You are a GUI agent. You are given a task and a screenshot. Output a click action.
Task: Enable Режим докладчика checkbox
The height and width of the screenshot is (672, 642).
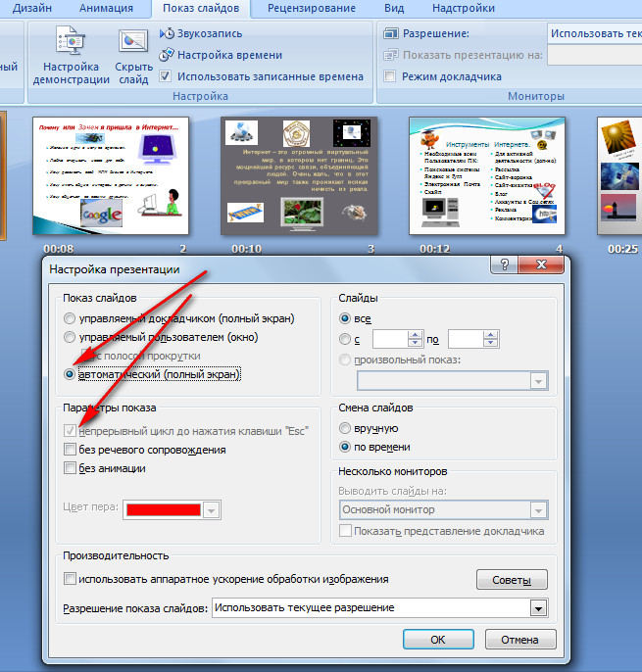389,76
